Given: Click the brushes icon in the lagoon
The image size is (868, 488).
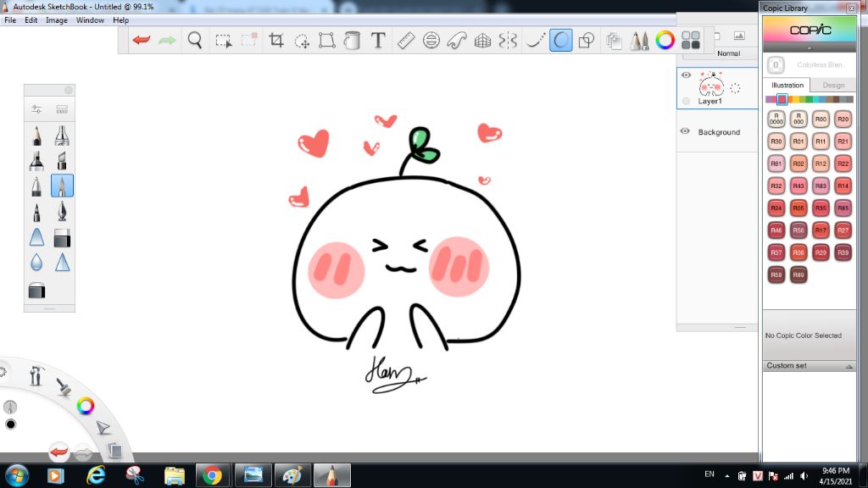Looking at the screenshot, I should point(63,386).
